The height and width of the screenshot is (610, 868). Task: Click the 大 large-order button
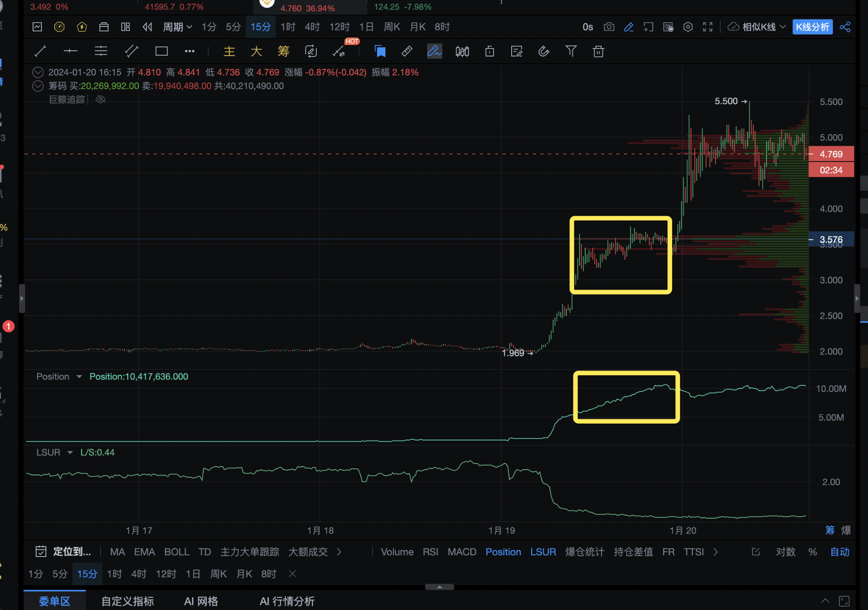click(256, 51)
